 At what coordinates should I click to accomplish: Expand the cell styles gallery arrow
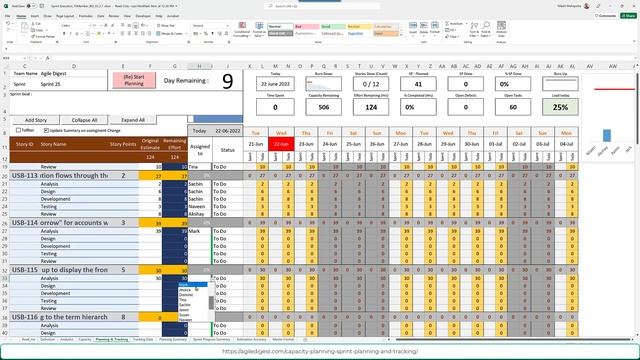point(401,35)
